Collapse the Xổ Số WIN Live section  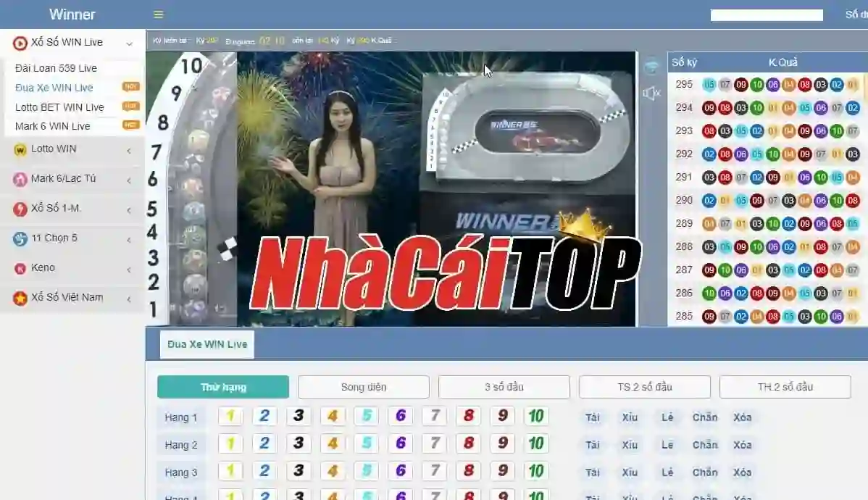(x=130, y=43)
